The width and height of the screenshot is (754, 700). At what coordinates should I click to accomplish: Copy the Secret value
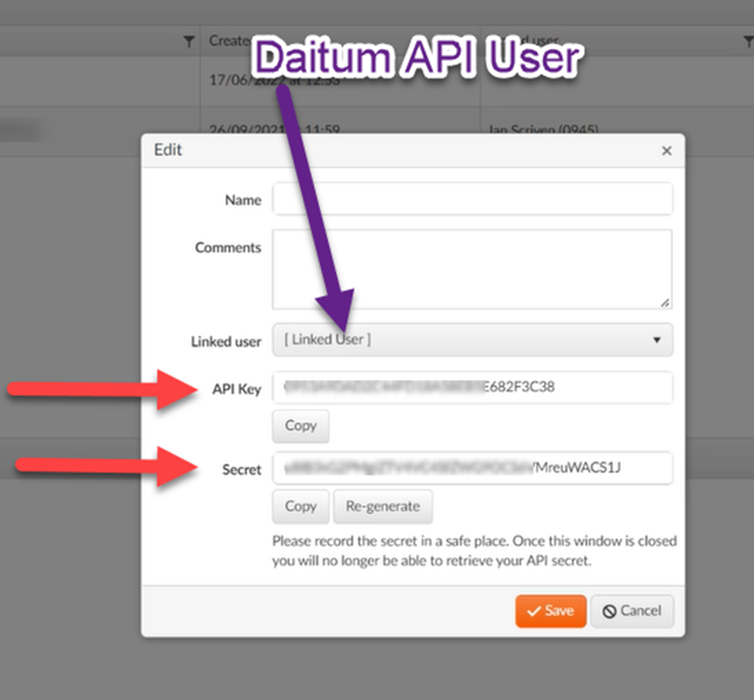(301, 506)
